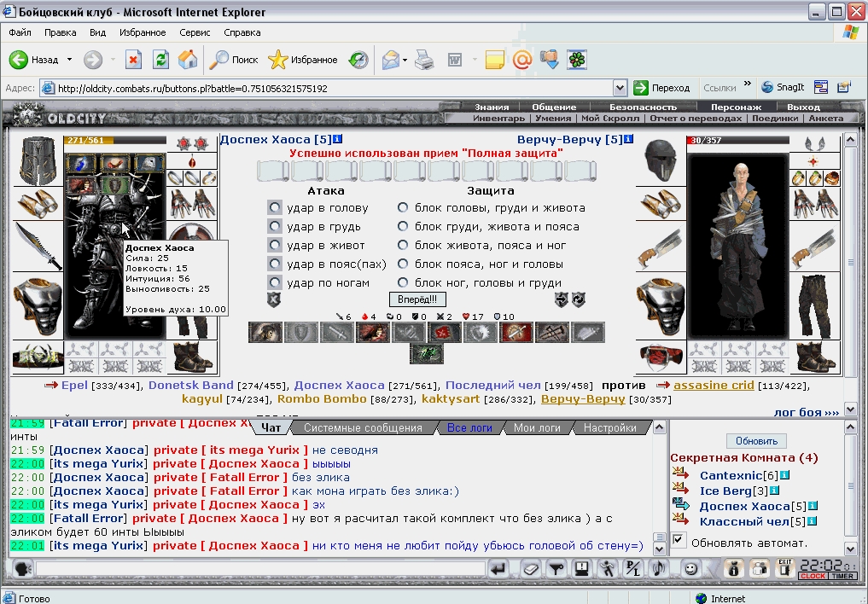Click 'Donetsk Band' in team list

191,385
